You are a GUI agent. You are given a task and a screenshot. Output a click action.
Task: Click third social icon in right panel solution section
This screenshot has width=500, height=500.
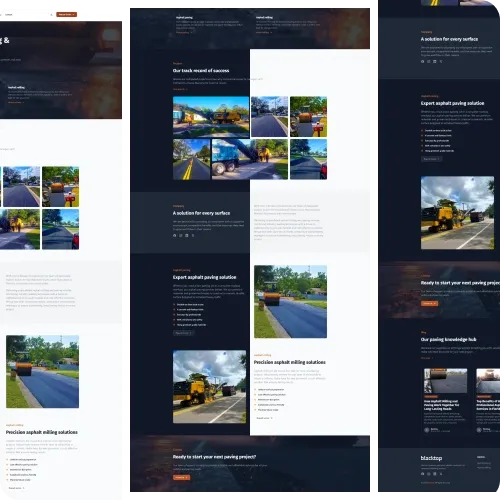pyautogui.click(x=435, y=61)
